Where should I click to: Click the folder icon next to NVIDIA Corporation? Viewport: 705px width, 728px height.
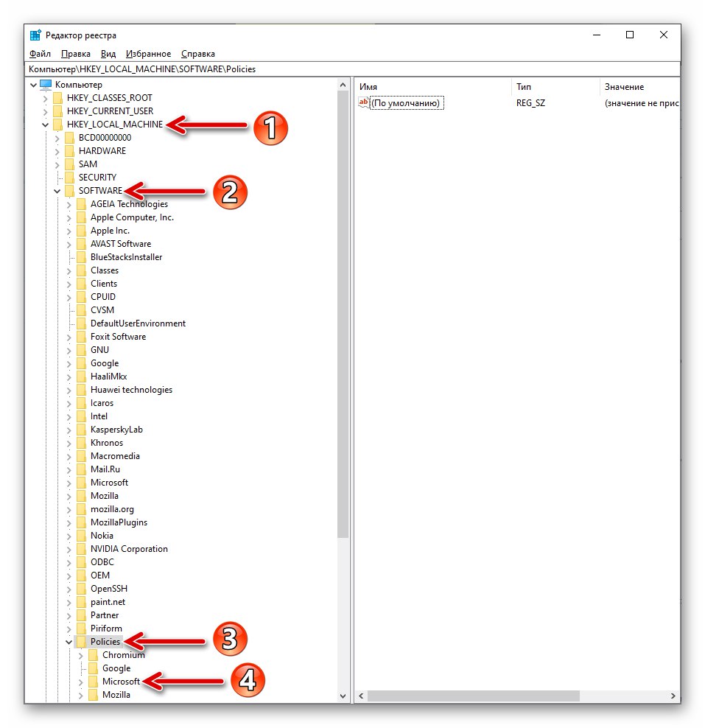click(x=82, y=549)
